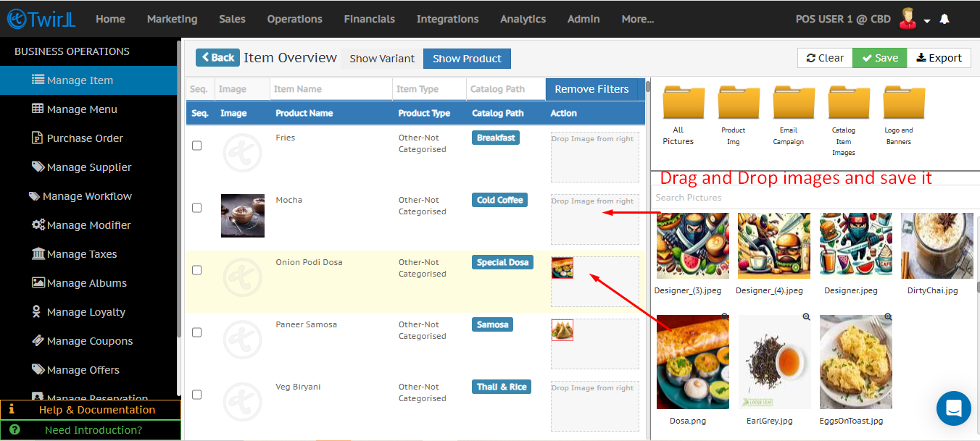Go to Manage Menu in sidebar
The image size is (980, 441).
point(81,109)
